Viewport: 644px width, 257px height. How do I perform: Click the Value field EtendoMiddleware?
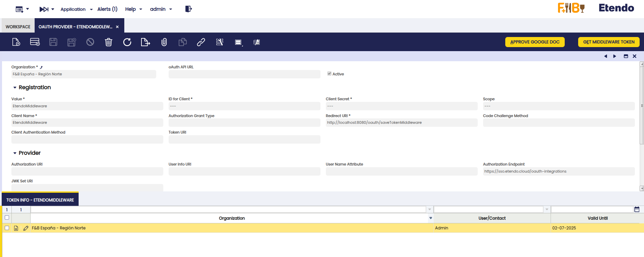pos(87,106)
